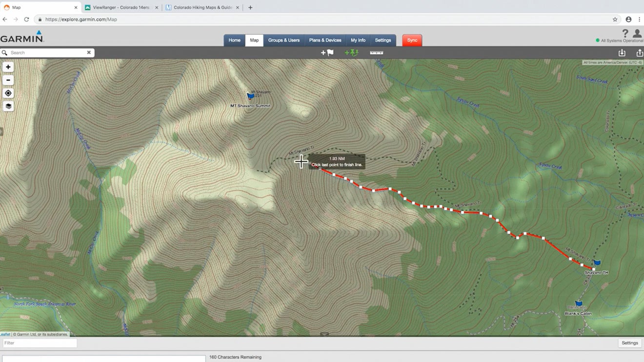Zoom in on the map
The height and width of the screenshot is (362, 644).
[8, 67]
